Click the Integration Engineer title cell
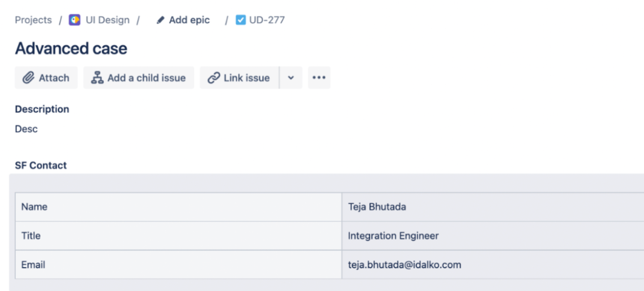Image resolution: width=644 pixels, height=291 pixels. coord(393,236)
